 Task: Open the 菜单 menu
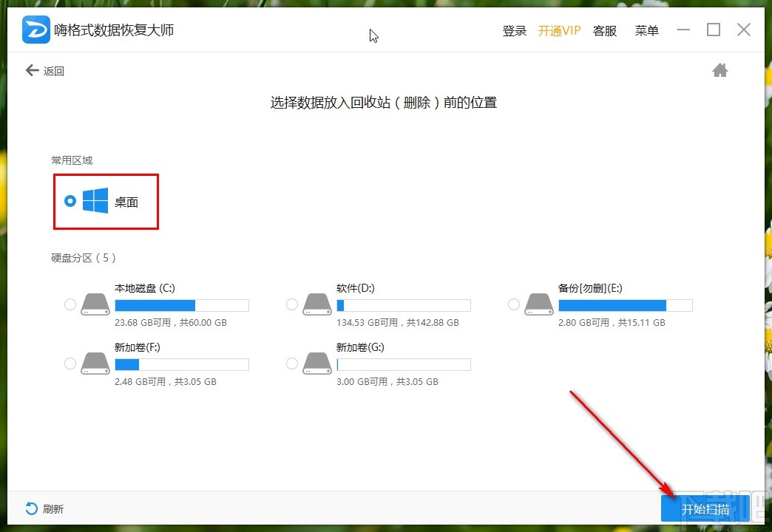(x=646, y=30)
